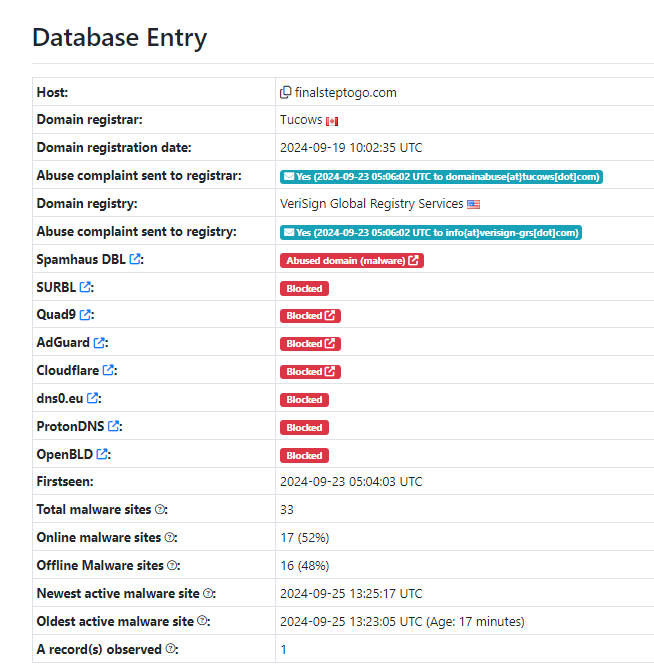Viewport: 654px width, 671px height.
Task: Open the Cloudflare Blocked badge link
Action: click(x=310, y=371)
